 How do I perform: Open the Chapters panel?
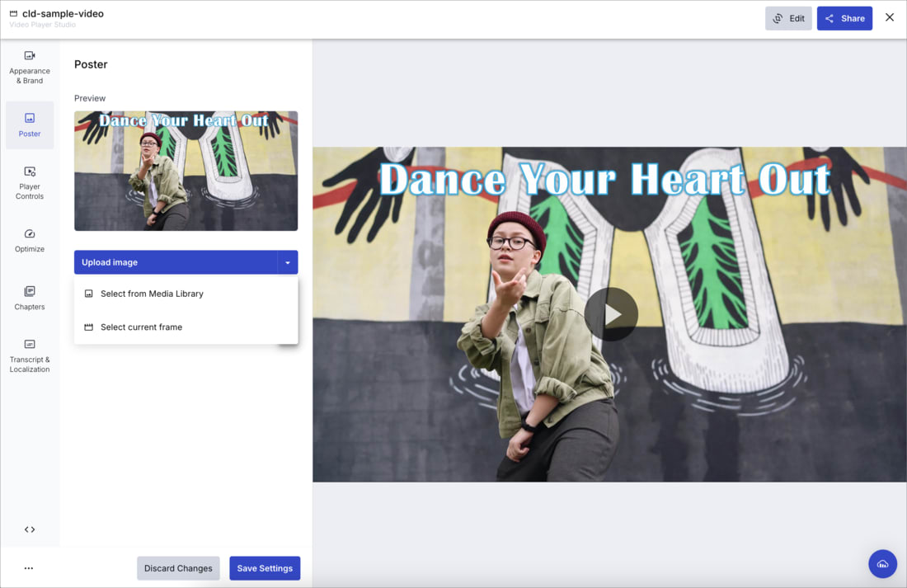[x=30, y=299]
